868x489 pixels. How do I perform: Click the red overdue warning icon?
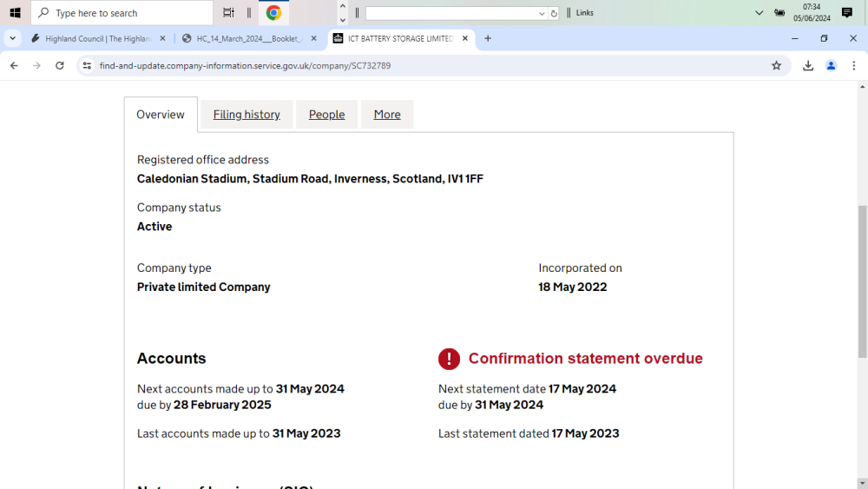pos(449,359)
